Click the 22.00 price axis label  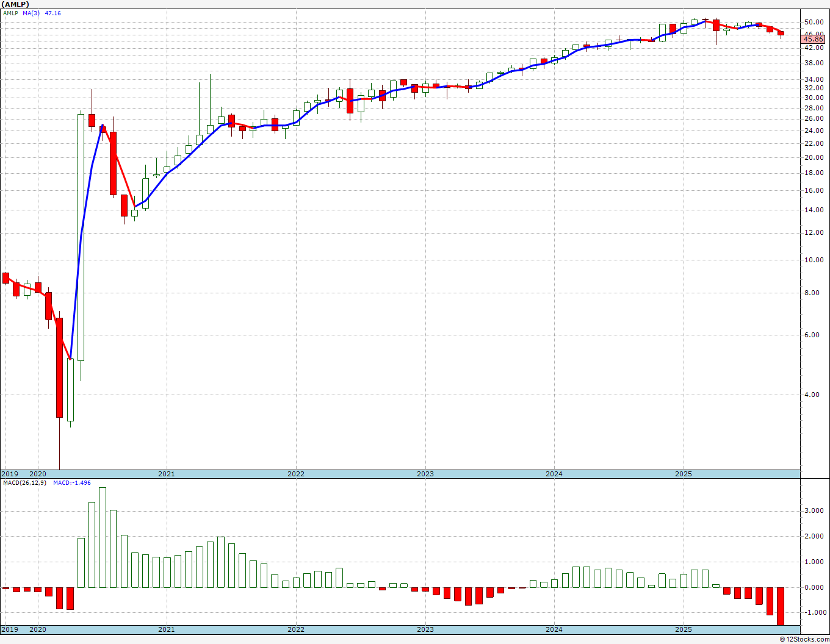point(814,143)
